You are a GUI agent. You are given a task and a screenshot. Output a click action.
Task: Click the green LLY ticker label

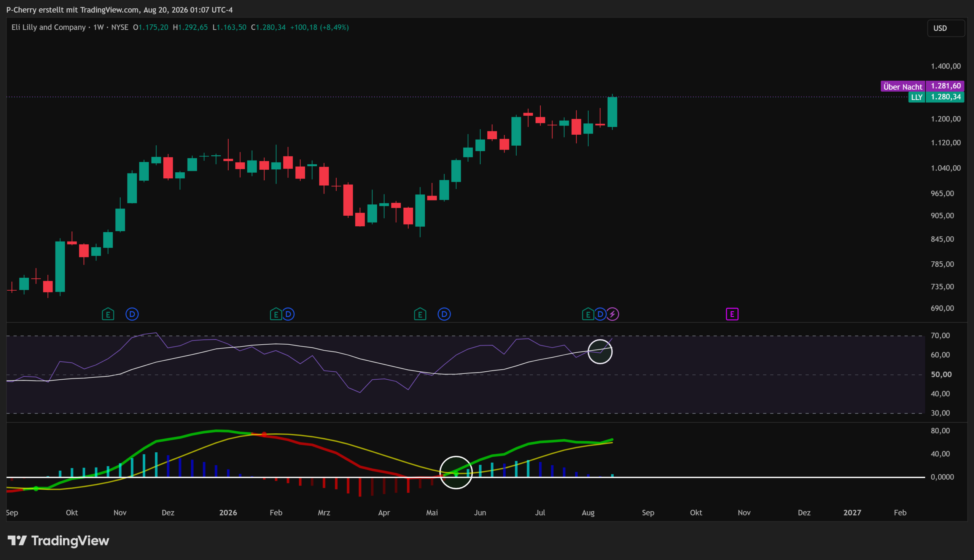pyautogui.click(x=917, y=97)
